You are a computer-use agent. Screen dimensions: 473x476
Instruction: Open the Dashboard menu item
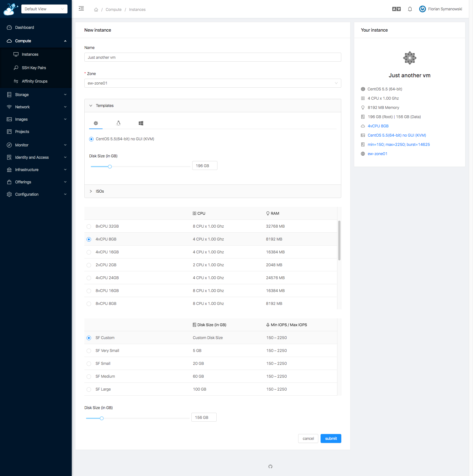[36, 27]
